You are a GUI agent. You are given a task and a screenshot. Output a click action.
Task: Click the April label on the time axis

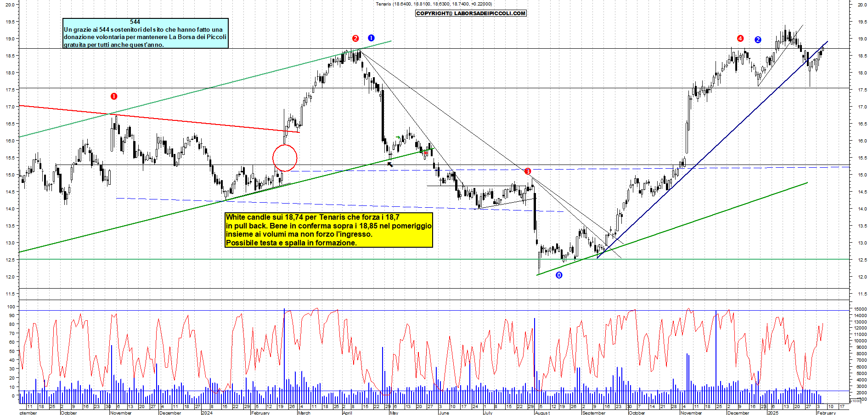click(347, 413)
